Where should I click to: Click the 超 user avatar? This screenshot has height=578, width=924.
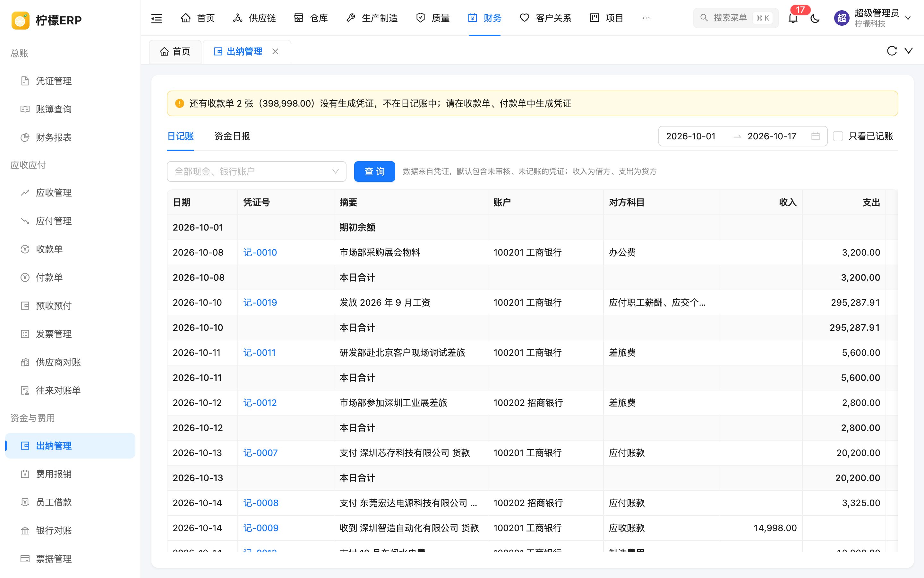pyautogui.click(x=842, y=18)
